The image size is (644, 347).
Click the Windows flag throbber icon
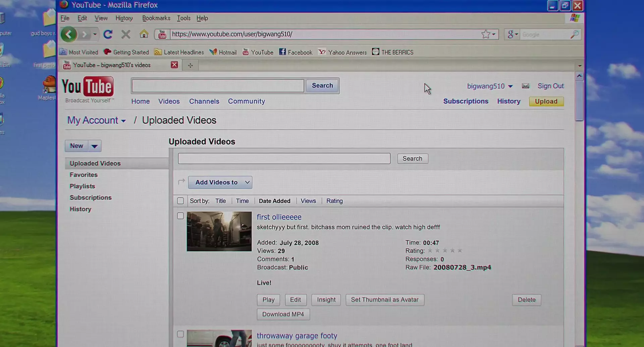coord(575,18)
